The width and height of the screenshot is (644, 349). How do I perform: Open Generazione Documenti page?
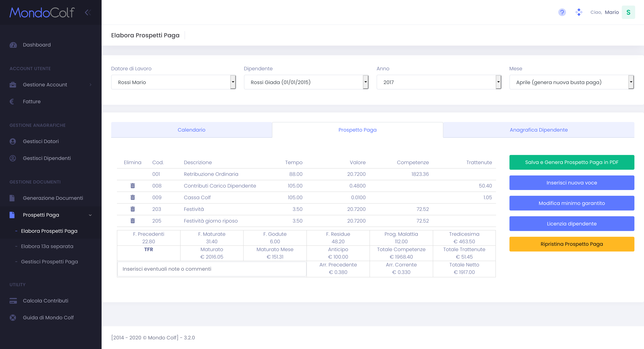pos(53,198)
